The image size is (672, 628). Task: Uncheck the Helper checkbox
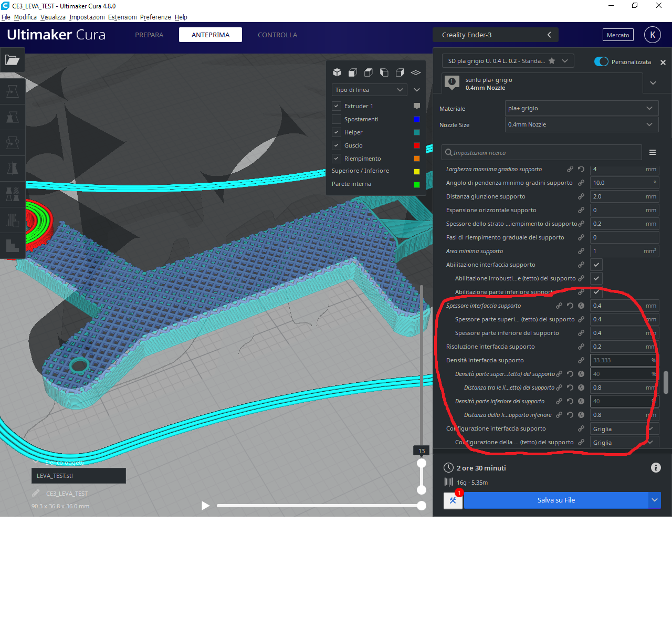(337, 132)
